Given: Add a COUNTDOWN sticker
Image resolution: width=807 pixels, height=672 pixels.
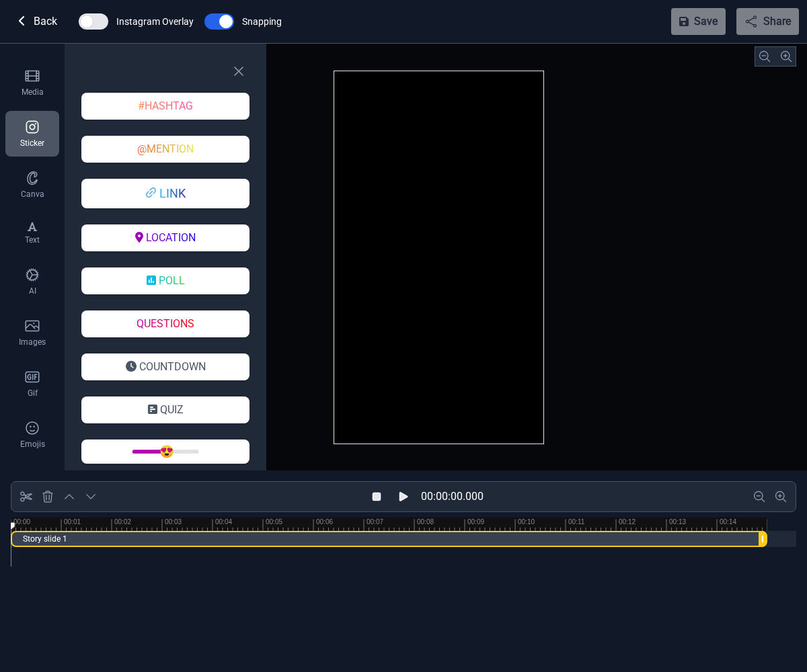Looking at the screenshot, I should point(165,367).
